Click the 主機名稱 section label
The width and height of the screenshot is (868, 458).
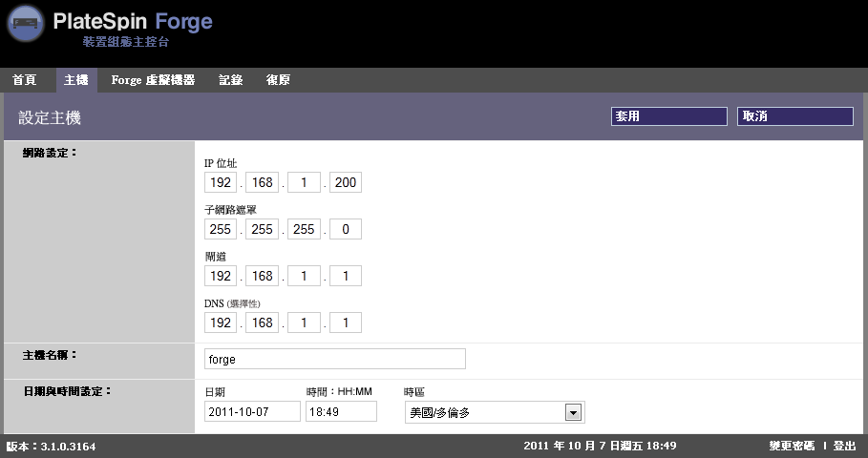[50, 355]
